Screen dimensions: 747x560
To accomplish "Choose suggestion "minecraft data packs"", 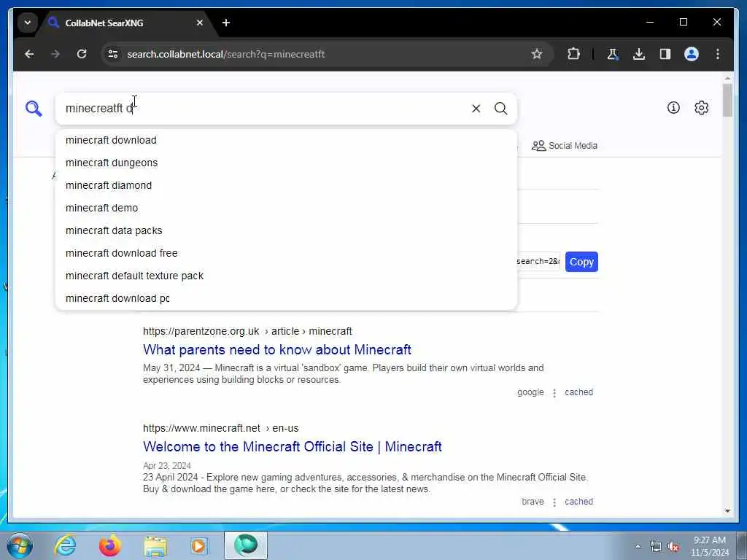I will 286,231.
